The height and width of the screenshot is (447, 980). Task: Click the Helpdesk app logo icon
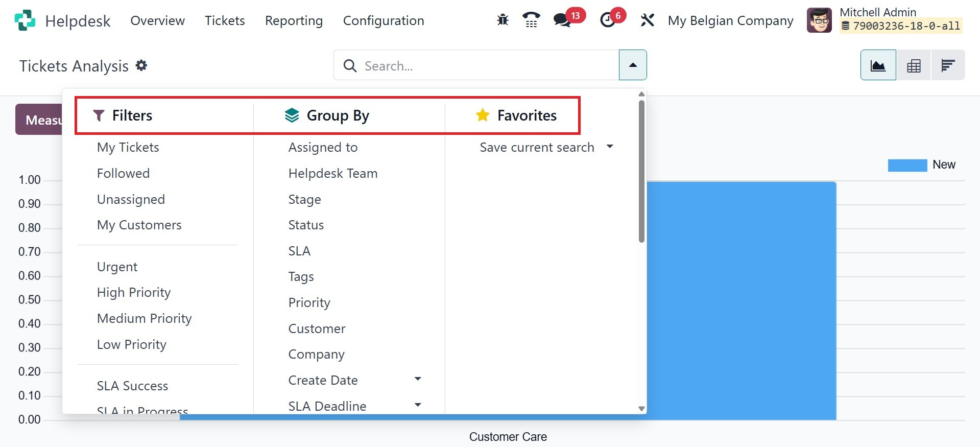pos(25,20)
